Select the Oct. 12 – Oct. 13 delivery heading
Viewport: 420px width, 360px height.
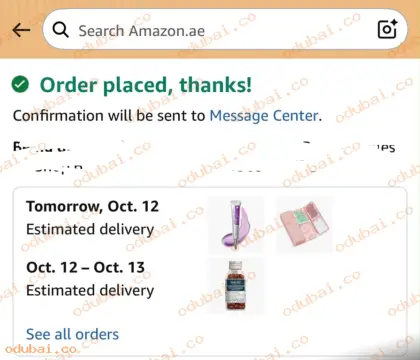coord(85,267)
